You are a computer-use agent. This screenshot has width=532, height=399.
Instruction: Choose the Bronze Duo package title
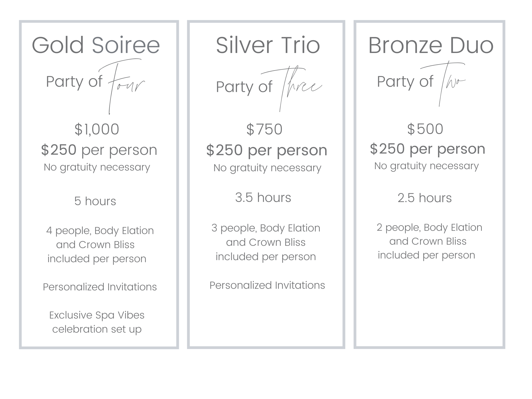431,45
